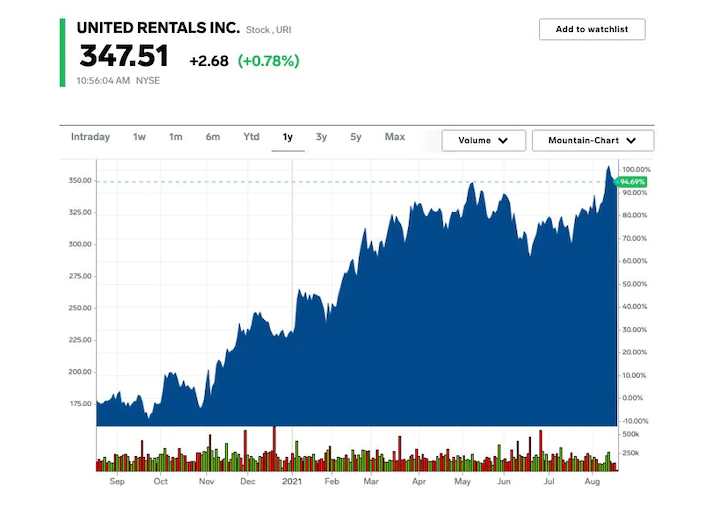The height and width of the screenshot is (526, 702).
Task: Click the 100.00% right axis label
Action: [x=636, y=170]
